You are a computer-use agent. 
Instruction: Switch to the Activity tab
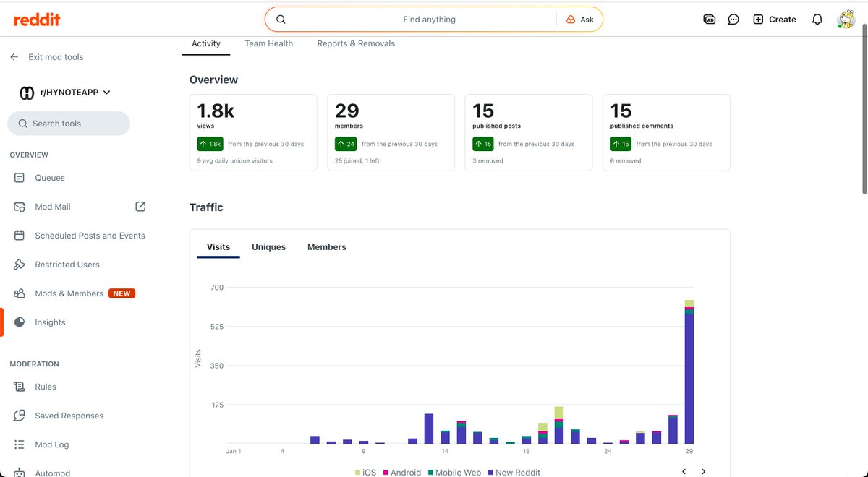(206, 43)
